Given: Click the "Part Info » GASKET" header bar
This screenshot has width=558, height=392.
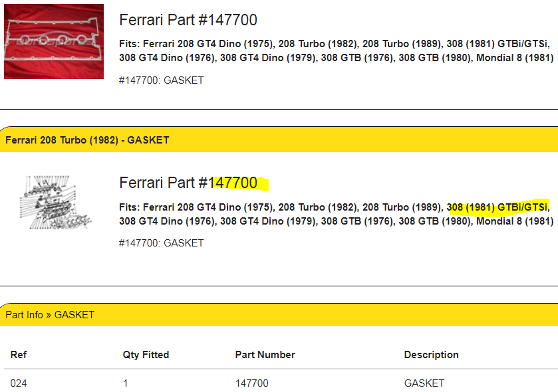Looking at the screenshot, I should [x=50, y=314].
